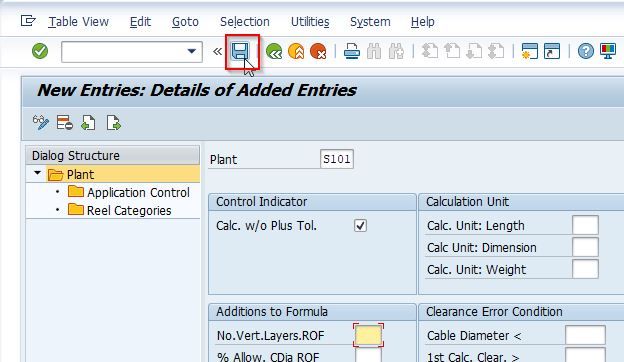Collapse the Plant tree node arrow
This screenshot has height=362, width=624.
37,173
